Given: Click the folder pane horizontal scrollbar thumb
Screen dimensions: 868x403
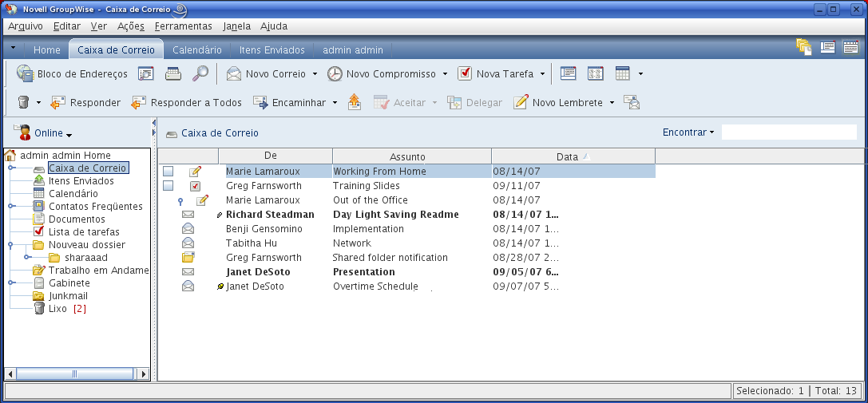Looking at the screenshot, I should 75,373.
